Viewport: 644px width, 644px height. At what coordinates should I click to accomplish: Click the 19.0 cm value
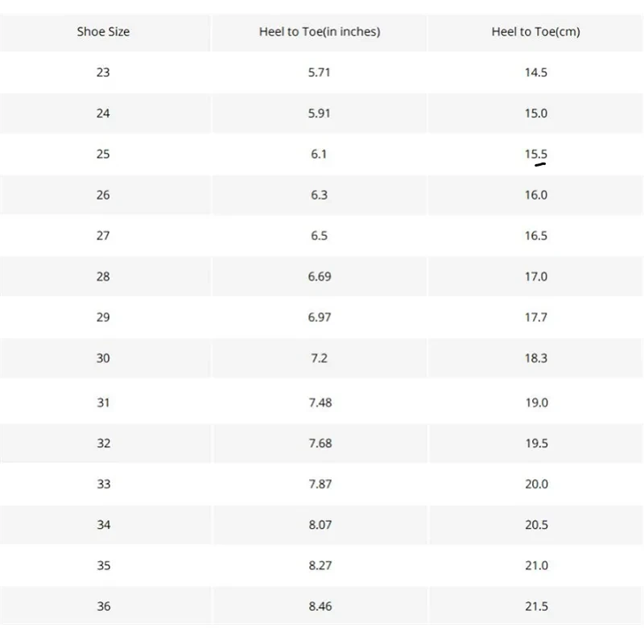click(537, 402)
